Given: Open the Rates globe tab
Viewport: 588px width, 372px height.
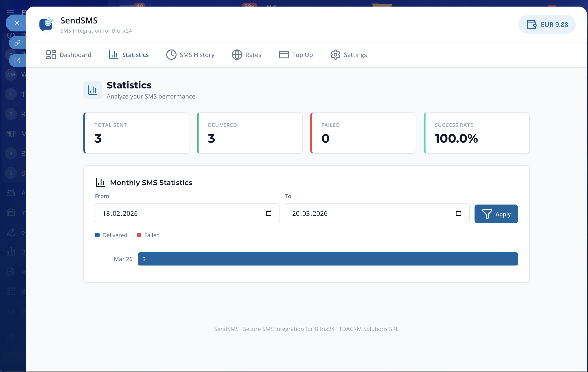Looking at the screenshot, I should [246, 55].
